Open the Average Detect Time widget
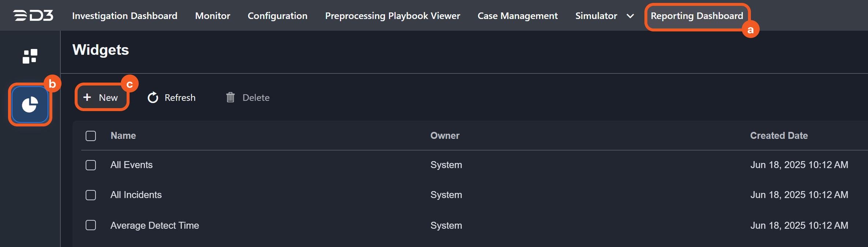Viewport: 868px width, 247px height. click(x=154, y=225)
